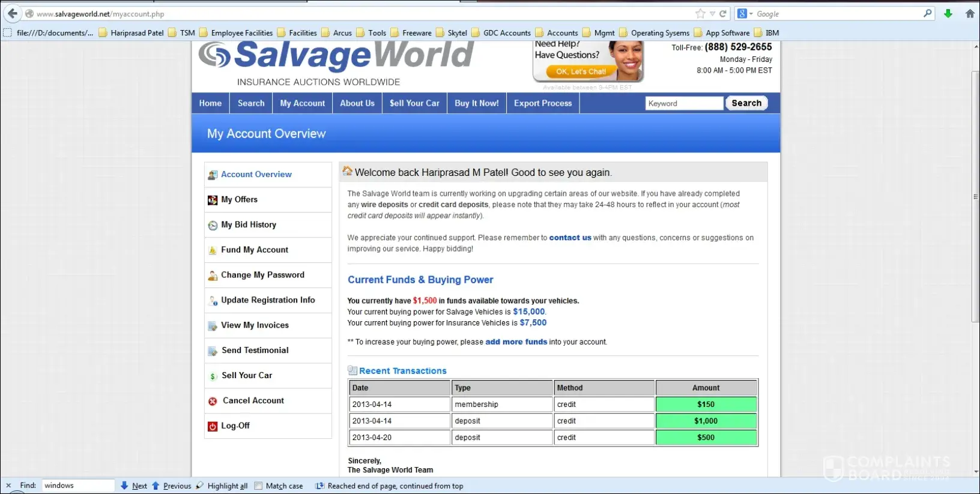
Task: Close the find bar with X icon
Action: pyautogui.click(x=8, y=486)
